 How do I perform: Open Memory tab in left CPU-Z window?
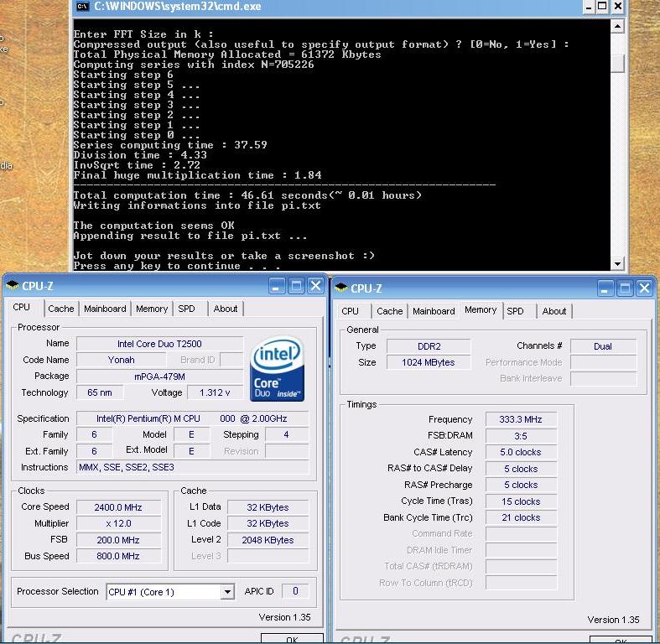tap(152, 309)
